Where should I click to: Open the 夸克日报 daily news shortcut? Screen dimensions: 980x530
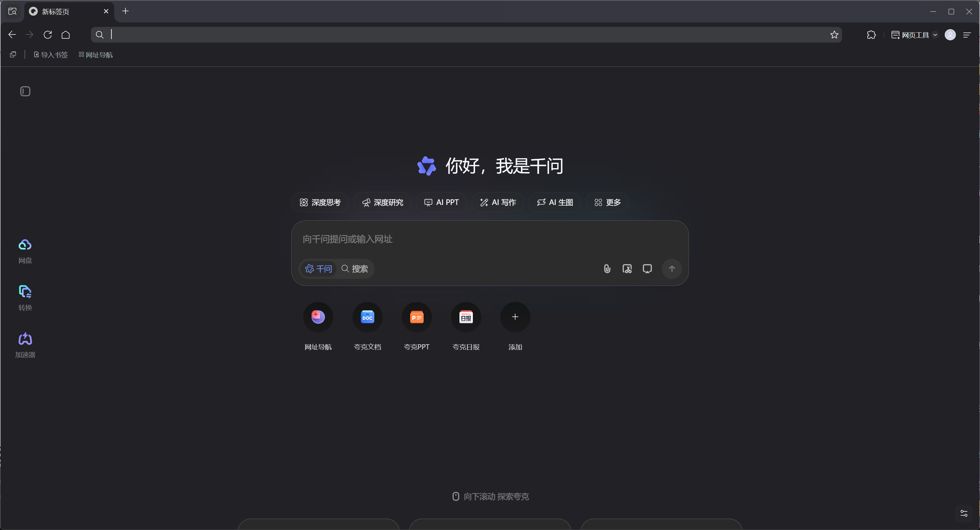pyautogui.click(x=466, y=317)
